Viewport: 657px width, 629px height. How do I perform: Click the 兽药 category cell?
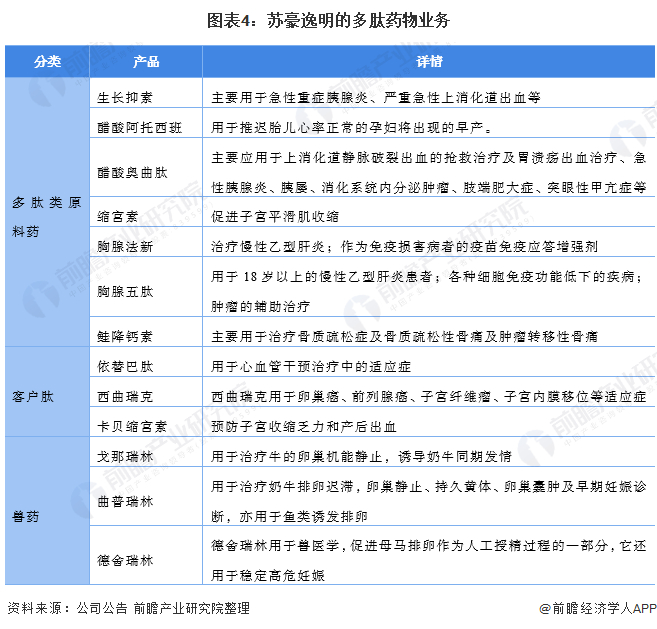coord(47,510)
